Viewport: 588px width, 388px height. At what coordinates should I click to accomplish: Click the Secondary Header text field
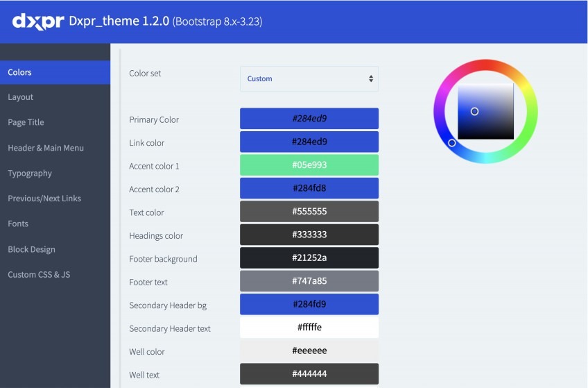tap(309, 328)
